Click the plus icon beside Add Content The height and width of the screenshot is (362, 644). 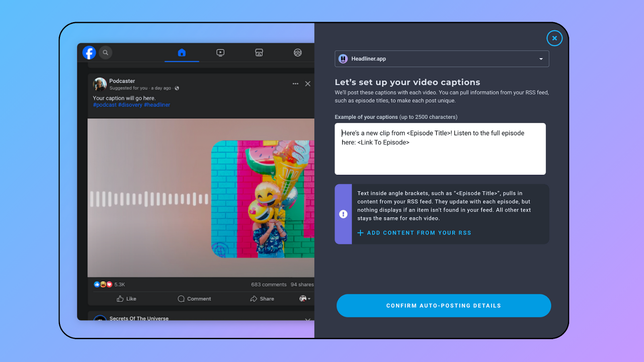[x=360, y=233]
